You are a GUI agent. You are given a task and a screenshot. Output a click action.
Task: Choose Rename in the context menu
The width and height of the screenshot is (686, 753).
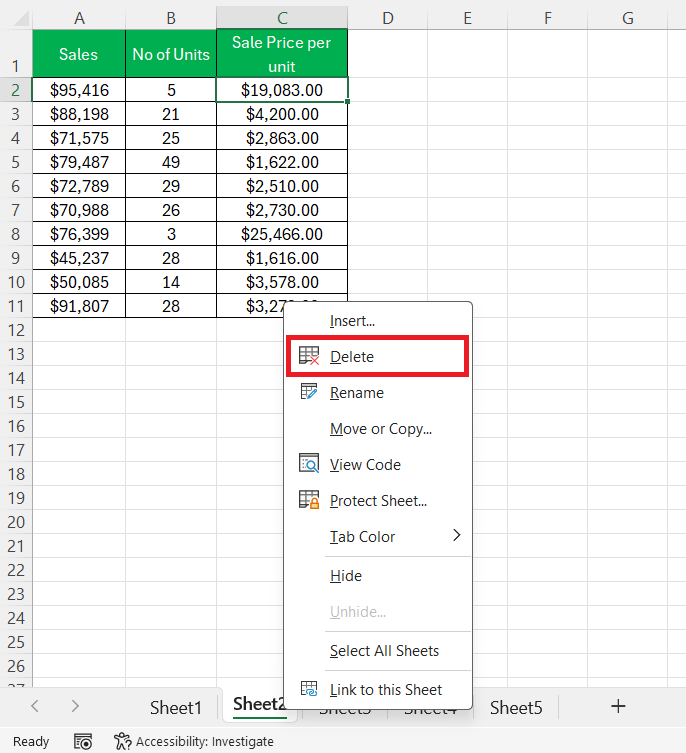(377, 392)
